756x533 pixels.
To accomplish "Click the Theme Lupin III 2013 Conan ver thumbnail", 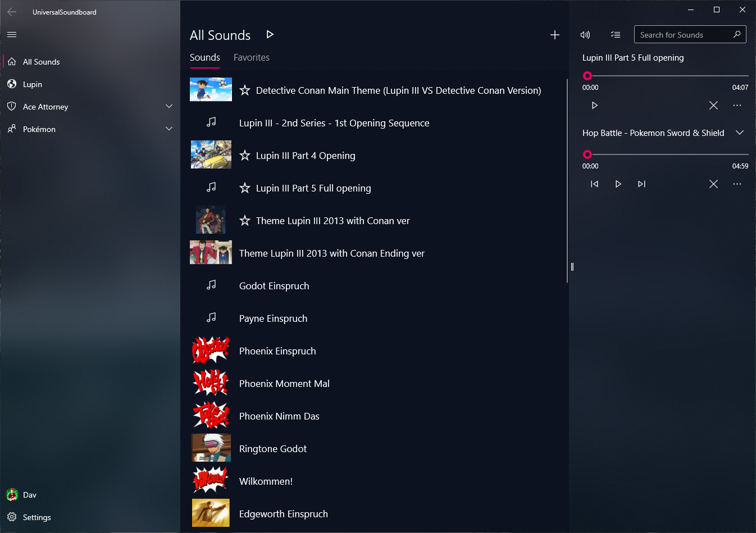I will (211, 220).
